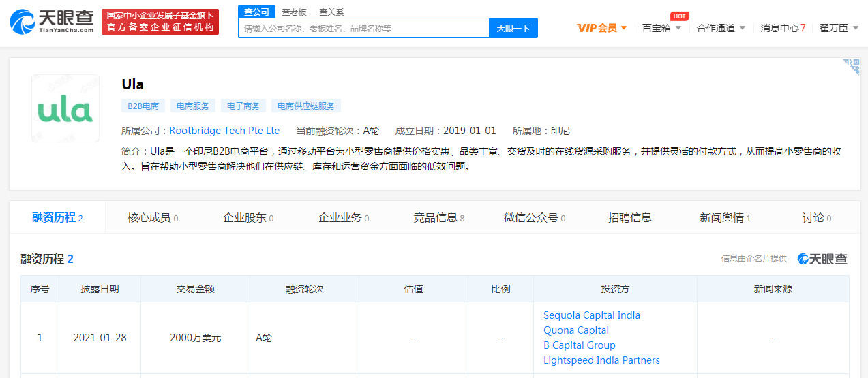This screenshot has width=868, height=378.
Task: Open the B Capital Group investor link
Action: click(x=580, y=345)
